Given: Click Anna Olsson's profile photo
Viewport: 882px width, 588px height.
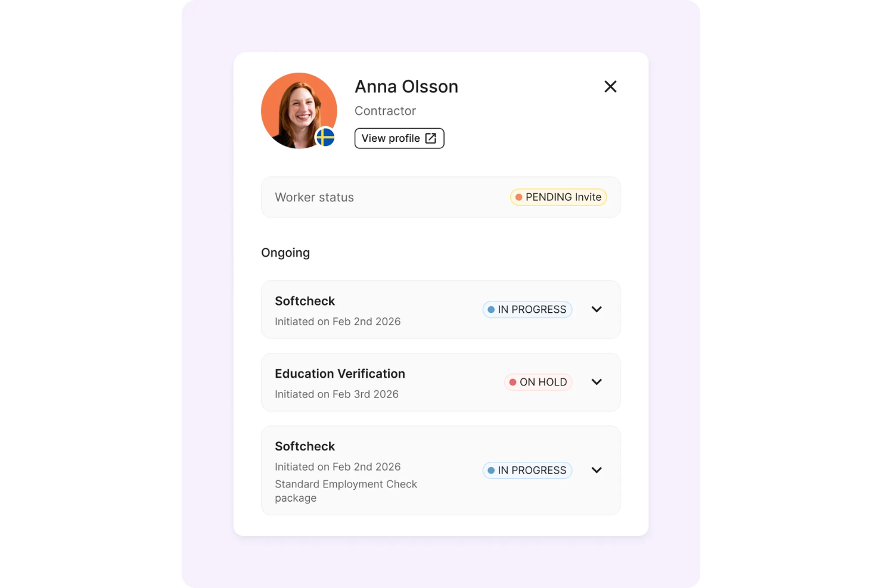Looking at the screenshot, I should tap(299, 110).
